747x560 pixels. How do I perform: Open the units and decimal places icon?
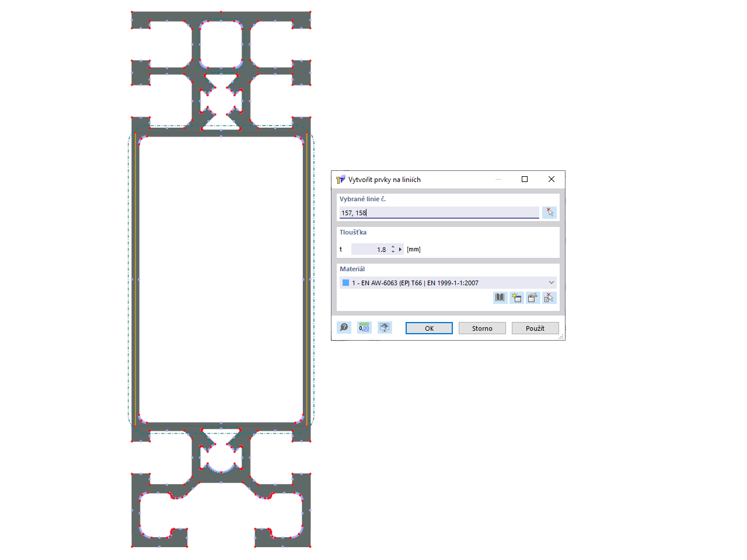[x=364, y=328]
